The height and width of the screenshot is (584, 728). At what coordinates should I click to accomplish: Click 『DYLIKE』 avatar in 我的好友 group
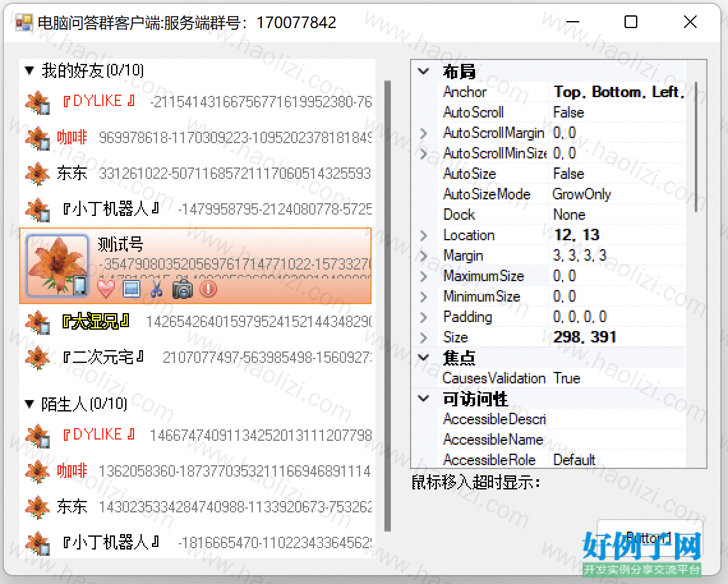coord(38,102)
